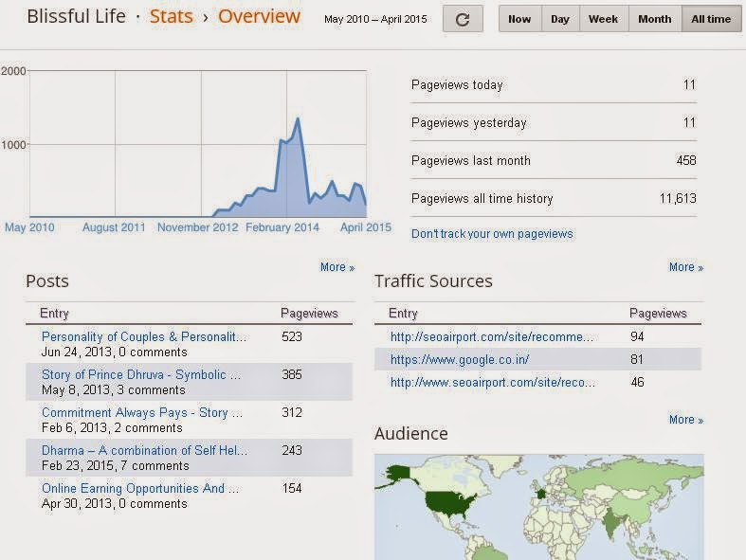Open Commitment Always Pays post

(142, 412)
